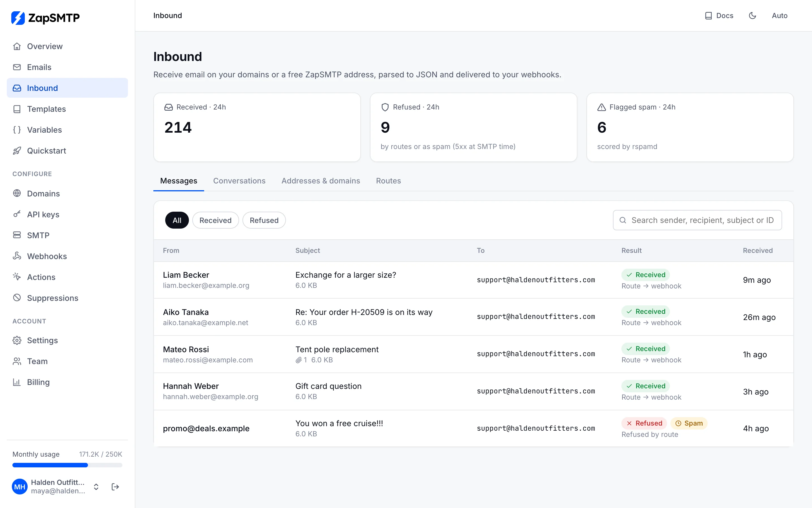Screen dimensions: 812x508
Task: Select the All message filter
Action: pos(177,220)
